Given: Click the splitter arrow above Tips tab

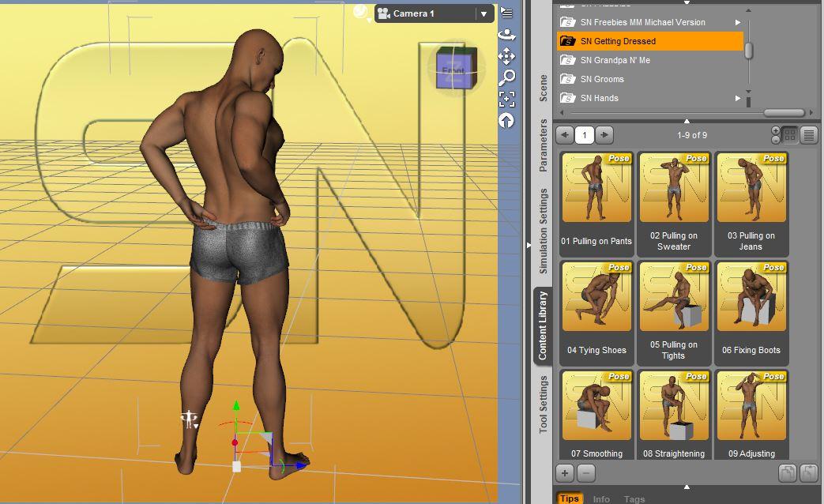Looking at the screenshot, I should (687, 487).
